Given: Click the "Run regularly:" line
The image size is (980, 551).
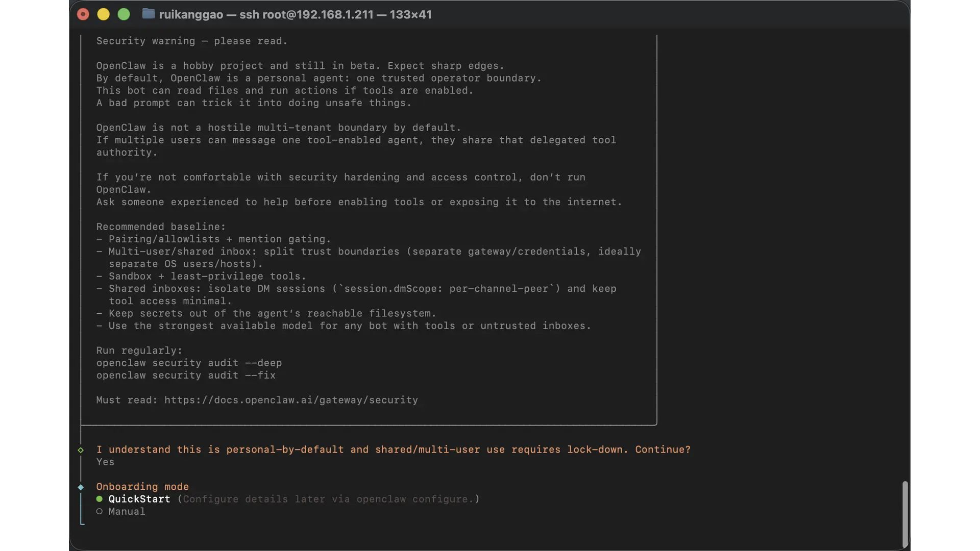Looking at the screenshot, I should [x=139, y=351].
